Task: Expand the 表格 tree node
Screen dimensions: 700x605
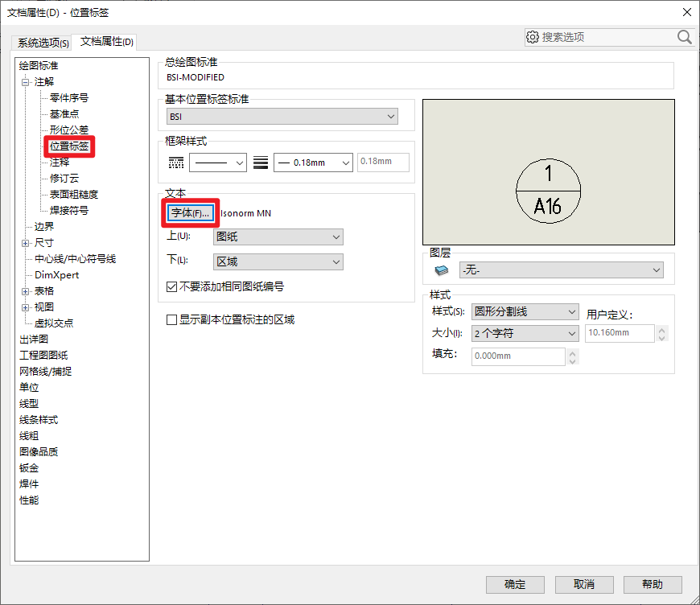Action: pos(26,291)
